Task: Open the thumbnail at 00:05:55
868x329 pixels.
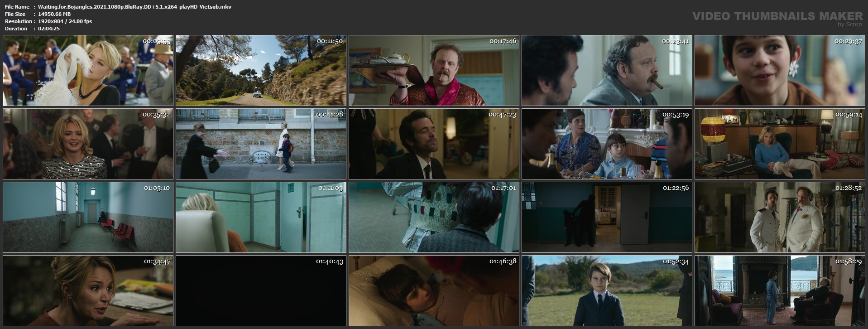Action: coord(88,71)
